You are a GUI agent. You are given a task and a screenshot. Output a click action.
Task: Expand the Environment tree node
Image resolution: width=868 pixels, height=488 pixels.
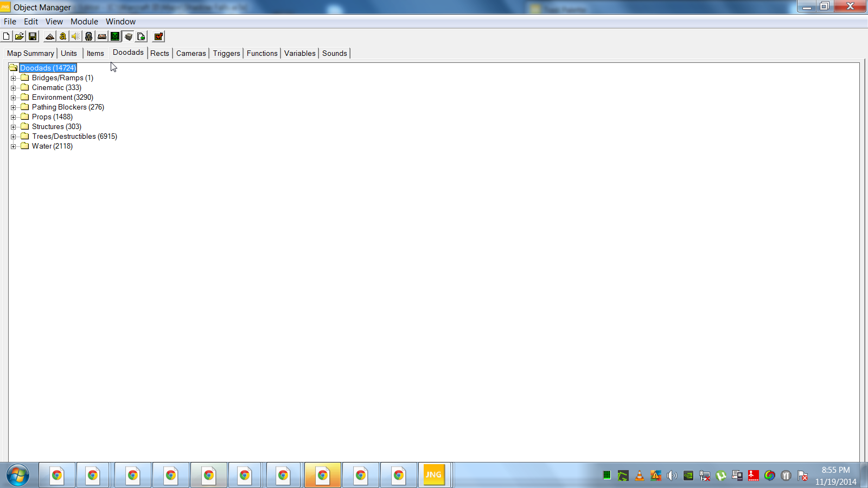14,98
